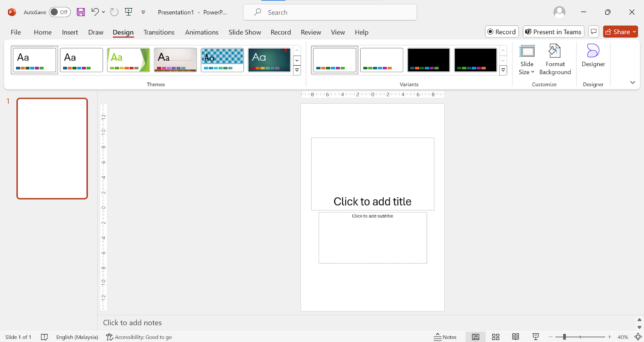Select the second white variant
Screen dimensions: 644x342
[382, 60]
